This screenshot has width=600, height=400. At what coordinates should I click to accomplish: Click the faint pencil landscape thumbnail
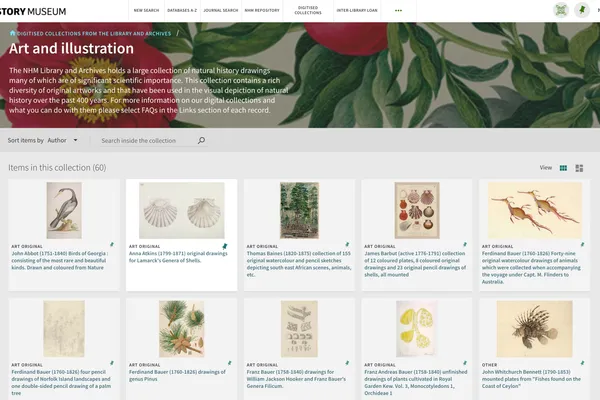(x=64, y=329)
